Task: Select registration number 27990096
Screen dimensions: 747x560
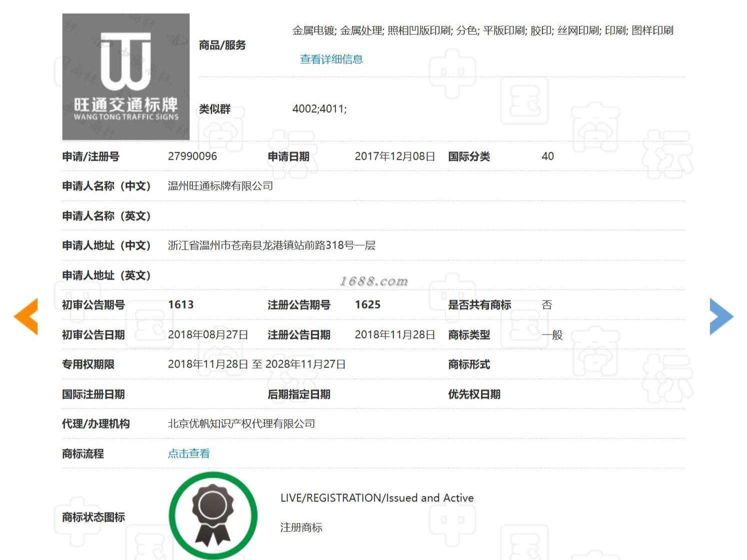Action: point(192,156)
